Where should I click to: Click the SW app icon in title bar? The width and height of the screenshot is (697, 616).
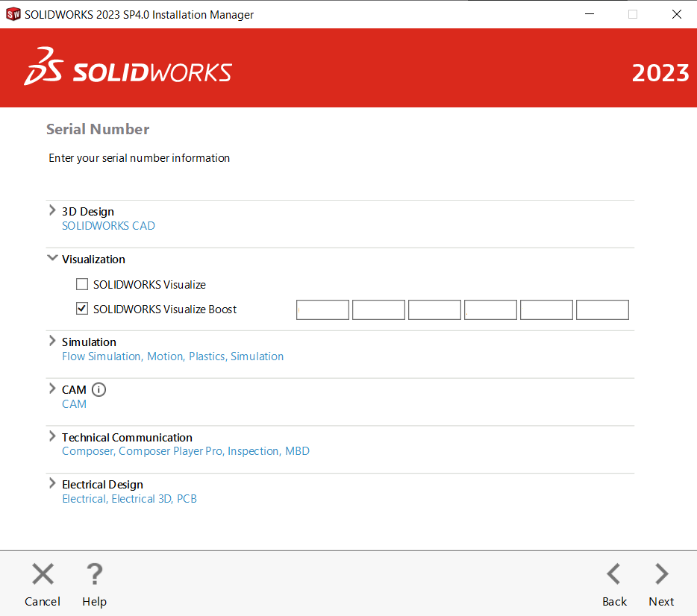tap(13, 14)
